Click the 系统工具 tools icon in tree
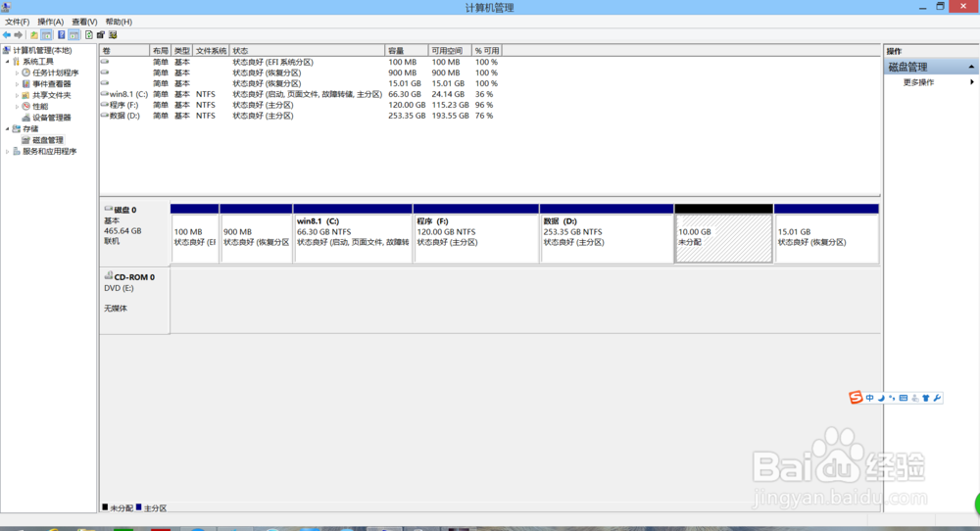Image resolution: width=980 pixels, height=531 pixels. coord(17,62)
